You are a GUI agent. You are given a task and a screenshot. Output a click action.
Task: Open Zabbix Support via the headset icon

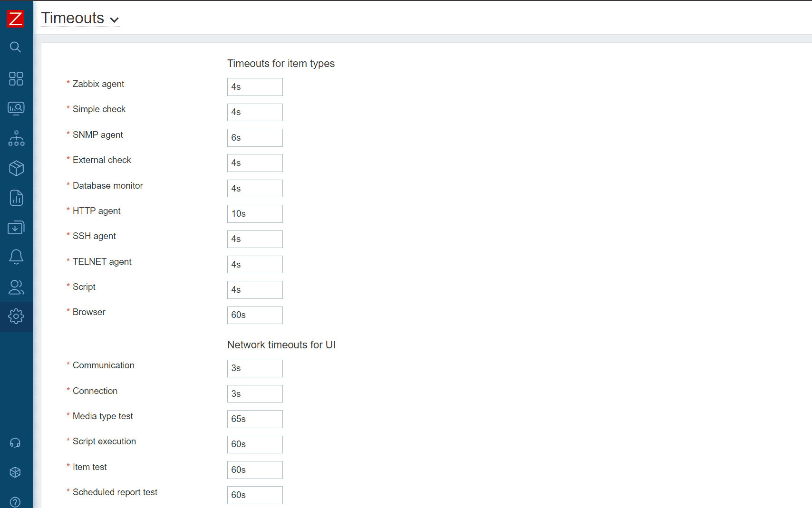(15, 442)
